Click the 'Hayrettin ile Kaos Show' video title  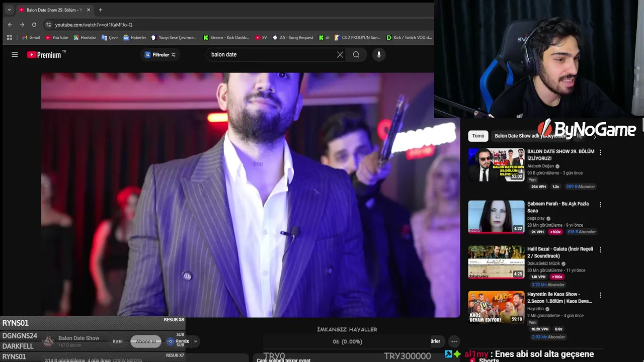[559, 298]
